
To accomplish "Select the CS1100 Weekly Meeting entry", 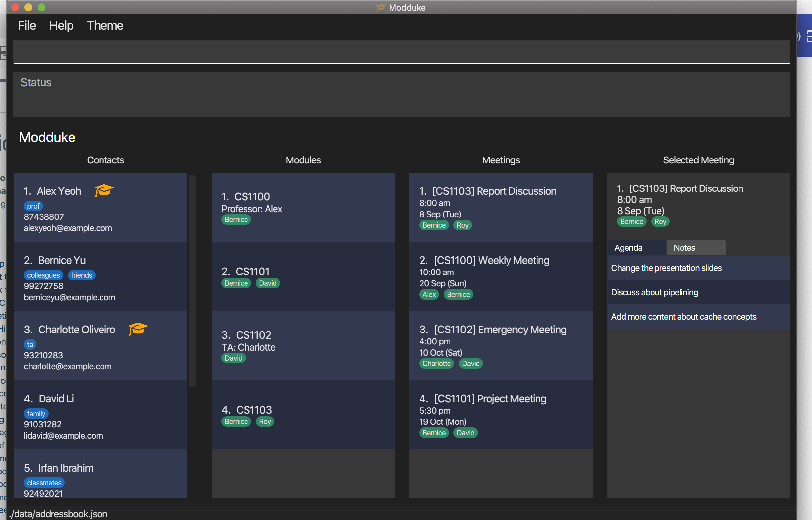I will (x=500, y=276).
